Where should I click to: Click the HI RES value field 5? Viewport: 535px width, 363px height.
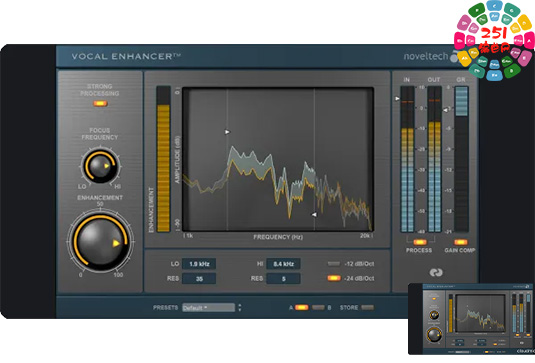pos(283,278)
